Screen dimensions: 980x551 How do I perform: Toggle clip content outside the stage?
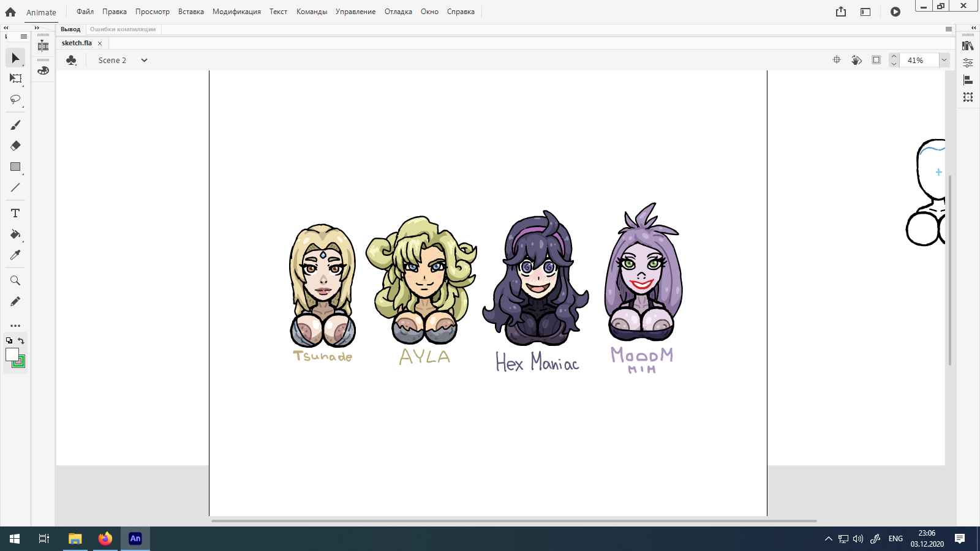tap(876, 60)
